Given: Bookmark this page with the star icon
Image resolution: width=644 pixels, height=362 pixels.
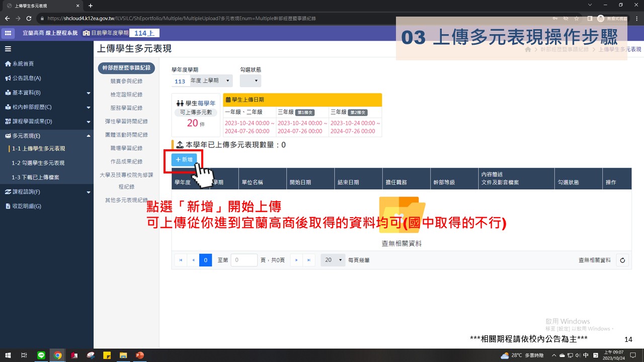Looking at the screenshot, I should click(577, 18).
